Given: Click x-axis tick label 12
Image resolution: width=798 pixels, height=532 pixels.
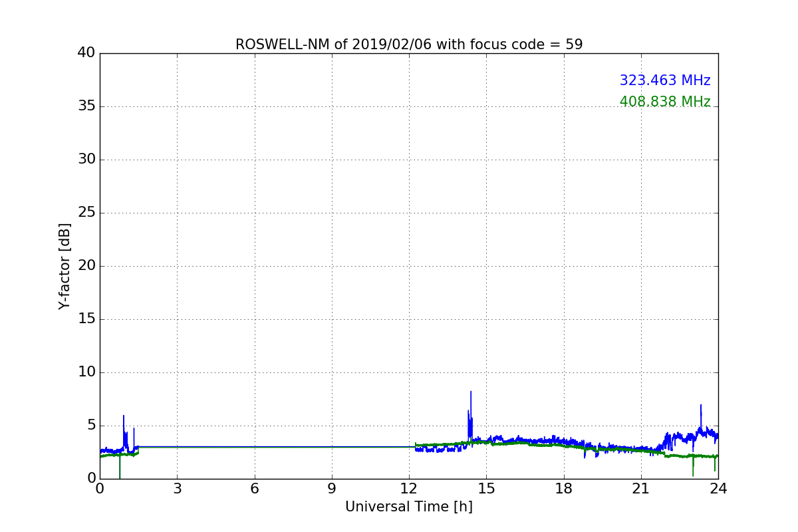Looking at the screenshot, I should pyautogui.click(x=409, y=489).
